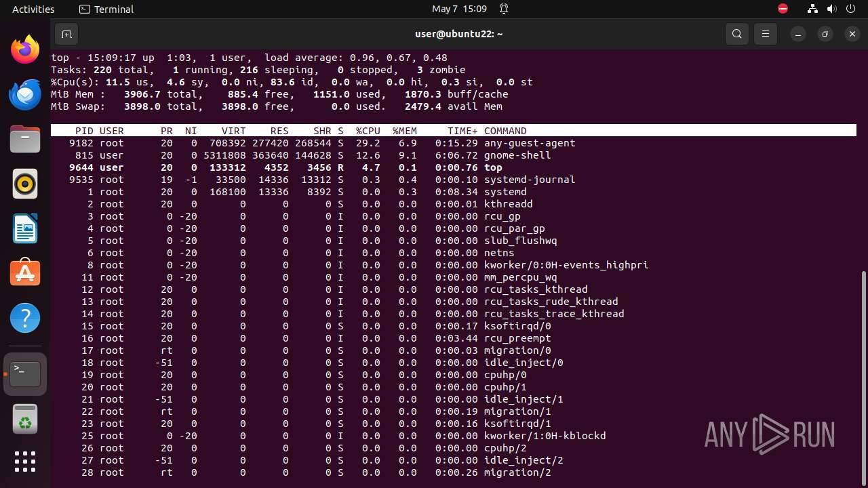
Task: Open the volume tray icon
Action: (x=831, y=9)
